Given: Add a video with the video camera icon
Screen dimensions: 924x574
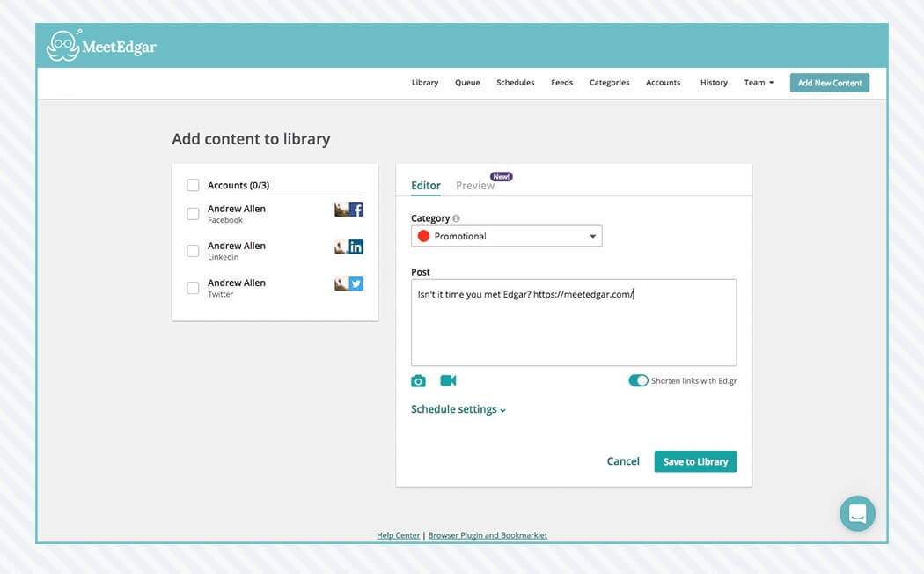Looking at the screenshot, I should point(448,380).
